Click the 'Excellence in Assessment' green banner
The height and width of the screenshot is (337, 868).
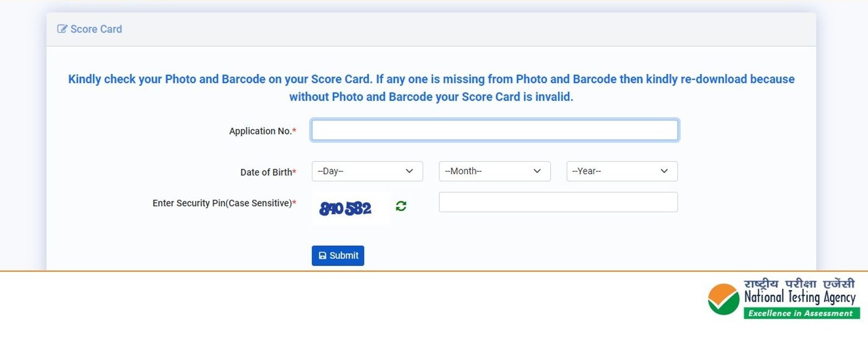click(801, 313)
